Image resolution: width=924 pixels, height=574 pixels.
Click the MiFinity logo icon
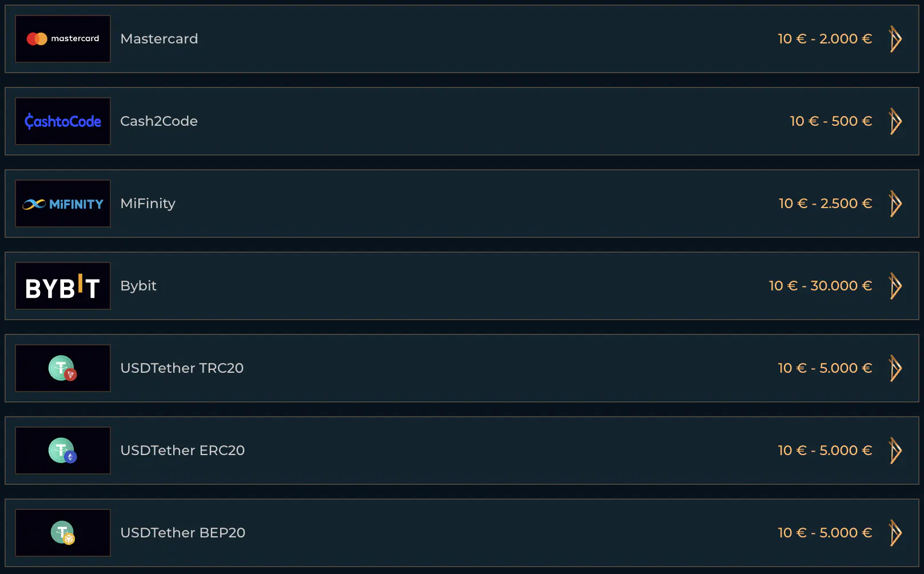(x=63, y=204)
